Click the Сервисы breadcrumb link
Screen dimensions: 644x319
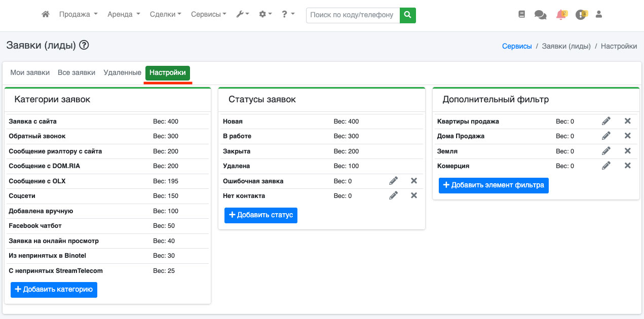pyautogui.click(x=517, y=46)
